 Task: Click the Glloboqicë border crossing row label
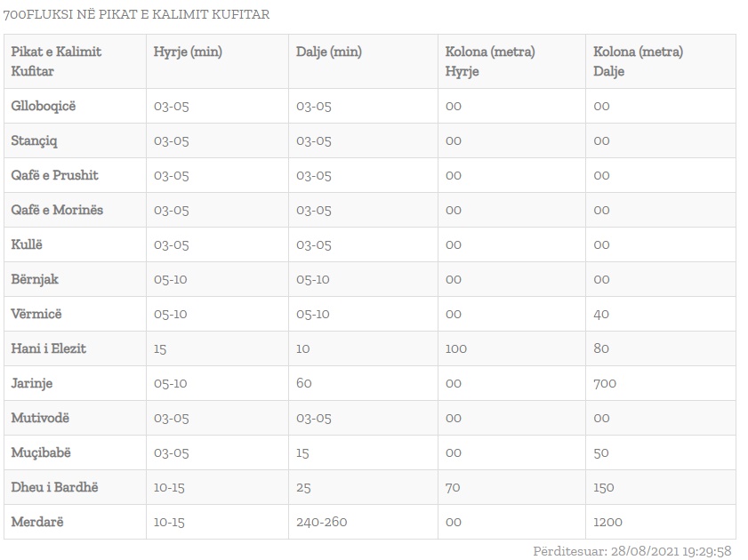44,106
